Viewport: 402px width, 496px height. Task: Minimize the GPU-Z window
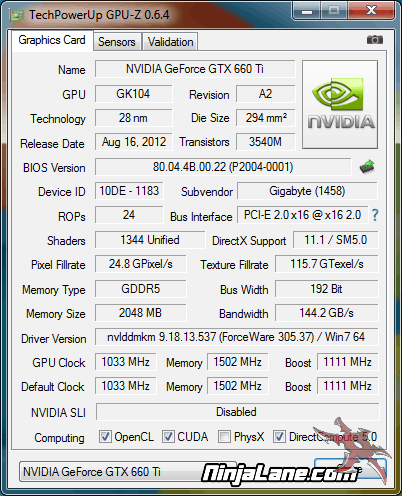click(x=307, y=11)
